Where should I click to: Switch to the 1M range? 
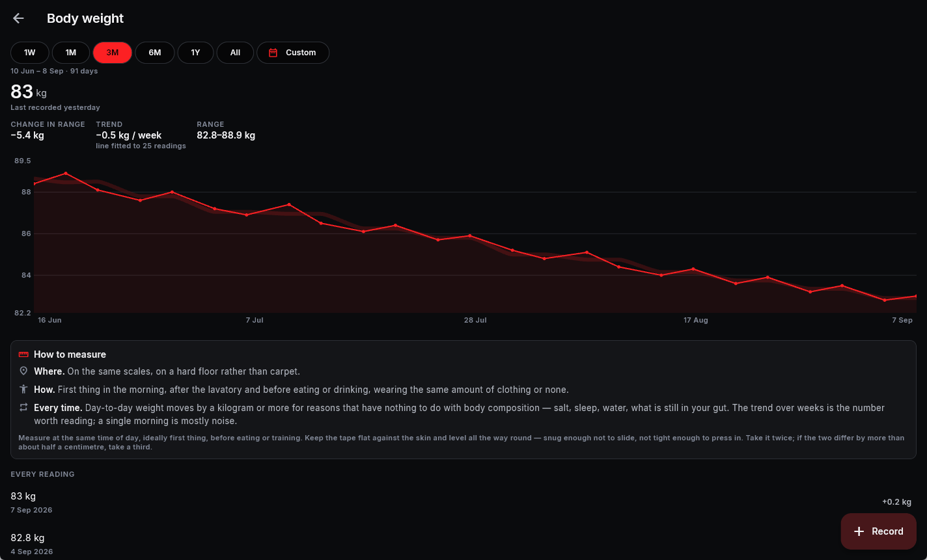click(71, 53)
